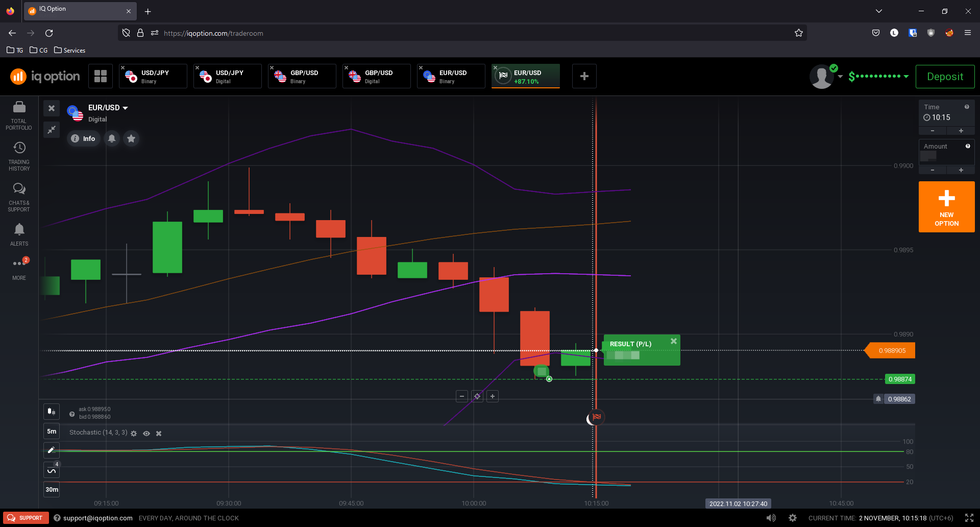
Task: Add a new asset tab with plus
Action: [x=584, y=76]
